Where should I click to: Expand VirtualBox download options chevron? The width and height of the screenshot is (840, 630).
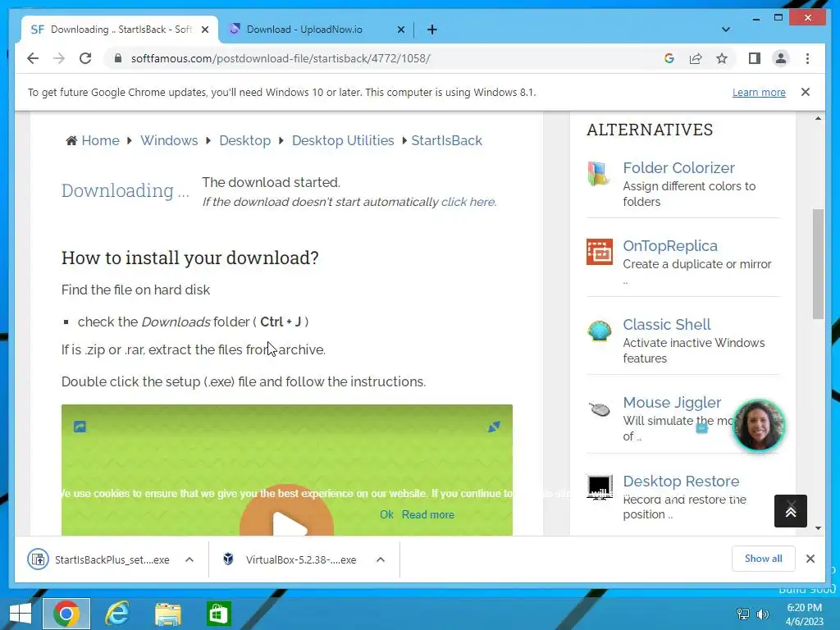point(381,559)
